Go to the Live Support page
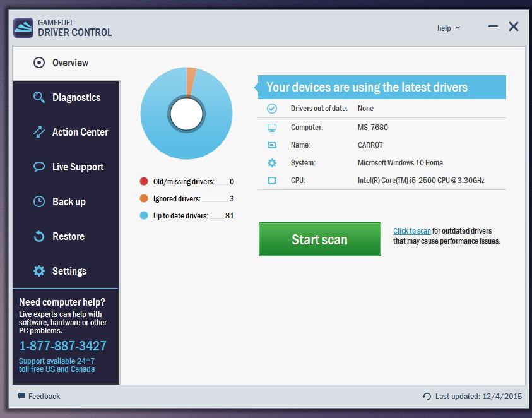 78,167
